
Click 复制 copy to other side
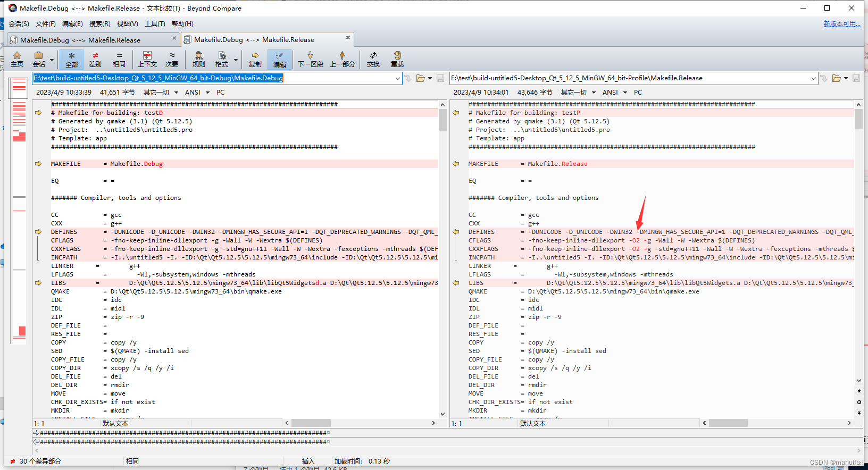(x=255, y=59)
